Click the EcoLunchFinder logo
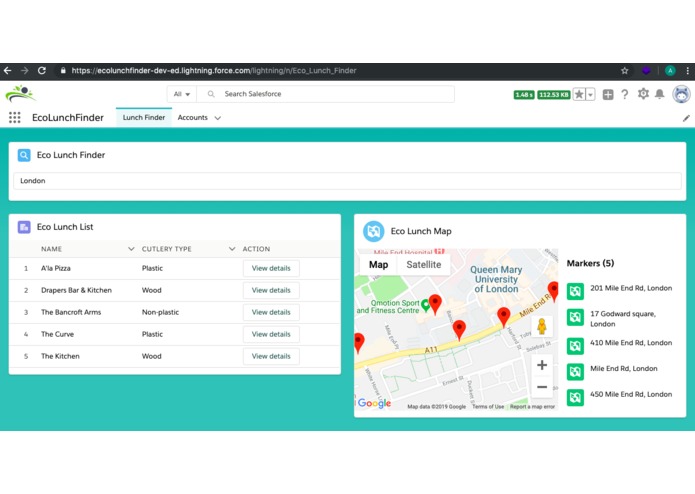The width and height of the screenshot is (695, 494). pyautogui.click(x=20, y=93)
